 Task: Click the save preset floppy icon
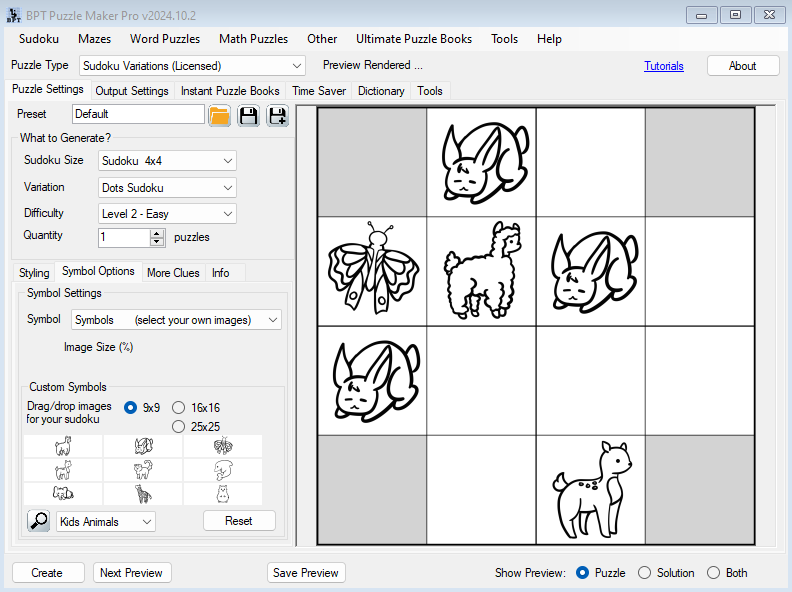point(248,115)
